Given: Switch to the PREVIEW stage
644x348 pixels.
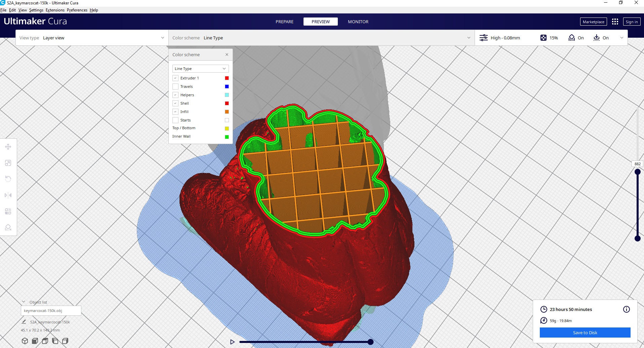Looking at the screenshot, I should (x=321, y=22).
